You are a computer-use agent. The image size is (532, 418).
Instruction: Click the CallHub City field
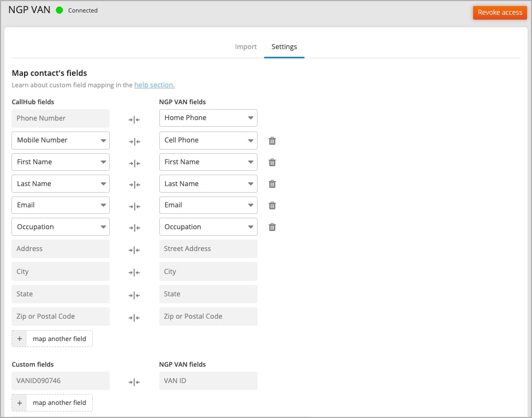(x=61, y=271)
